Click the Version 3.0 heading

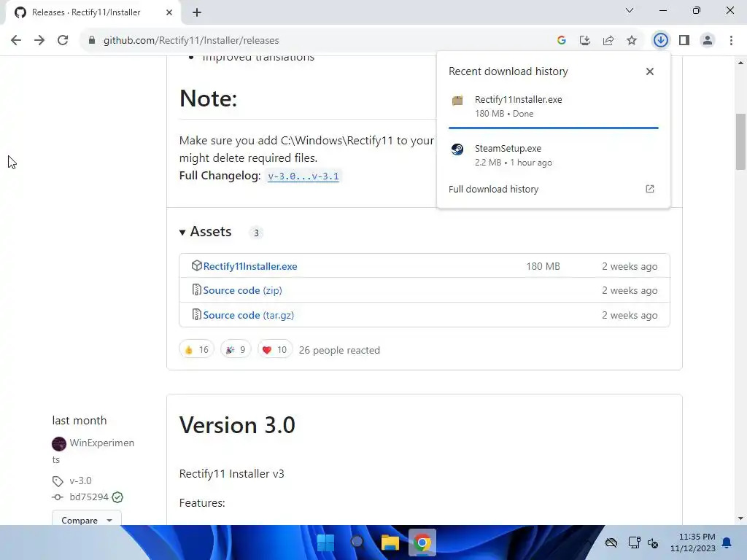pos(237,425)
